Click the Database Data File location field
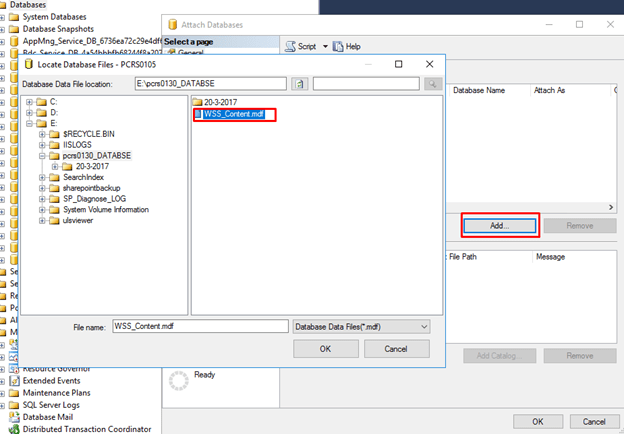The image size is (624, 434). pyautogui.click(x=210, y=85)
